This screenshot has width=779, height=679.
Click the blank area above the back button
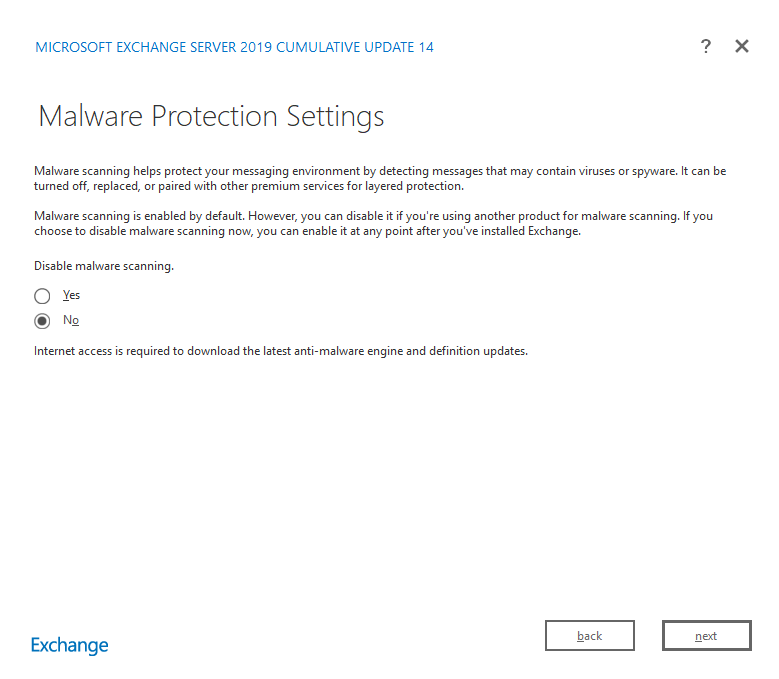coord(589,560)
